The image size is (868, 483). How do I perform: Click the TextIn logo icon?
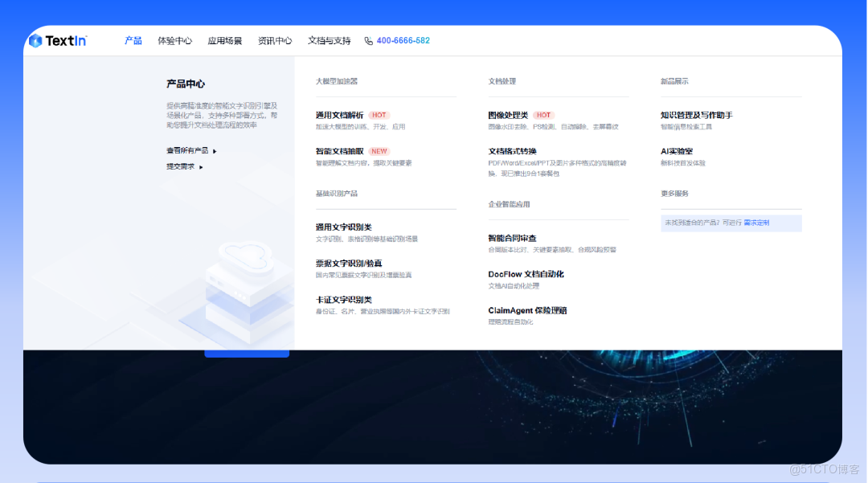(x=35, y=40)
